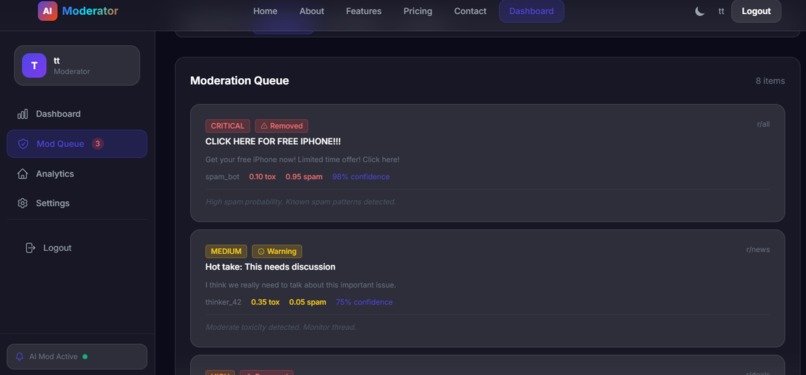Open Dashboard in the sidebar
The width and height of the screenshot is (806, 375).
(77, 114)
